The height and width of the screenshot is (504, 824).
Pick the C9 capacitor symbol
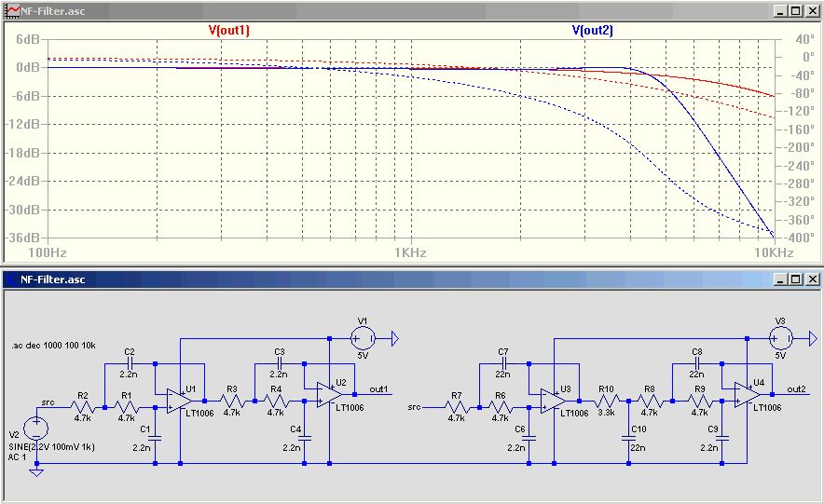point(722,439)
